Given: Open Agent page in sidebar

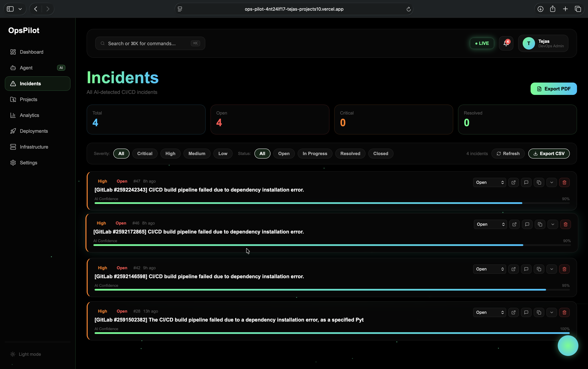Looking at the screenshot, I should click(x=38, y=68).
